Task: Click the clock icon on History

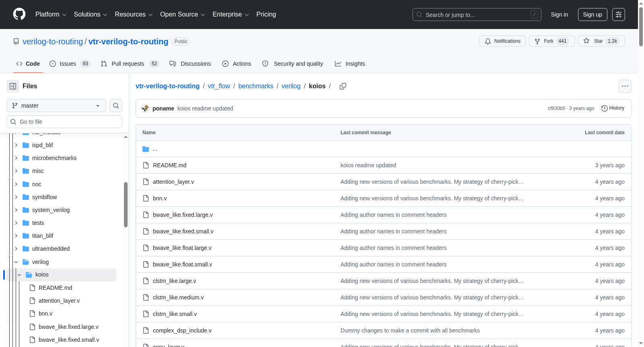Action: (604, 108)
